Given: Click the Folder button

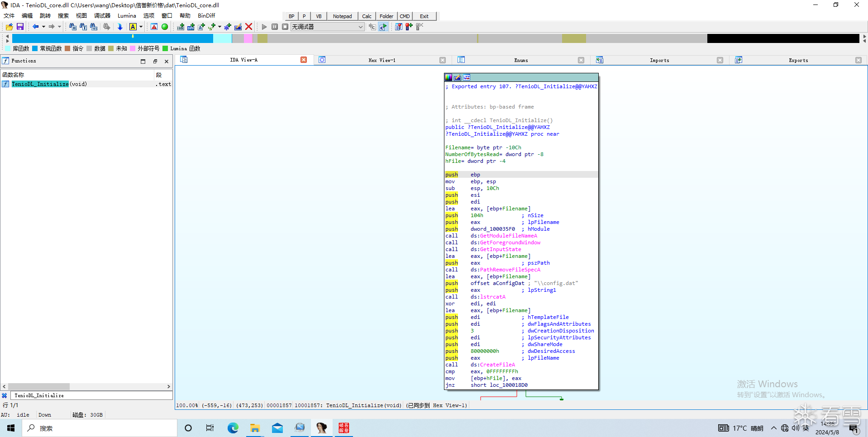Looking at the screenshot, I should pyautogui.click(x=386, y=16).
